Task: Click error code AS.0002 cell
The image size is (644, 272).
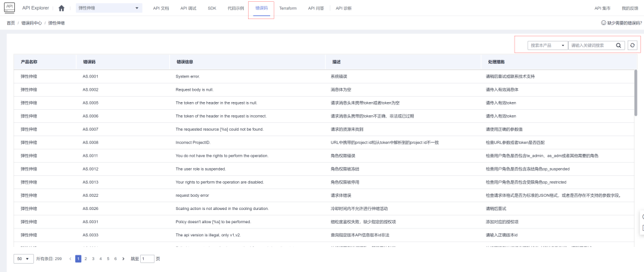Action: pos(91,89)
